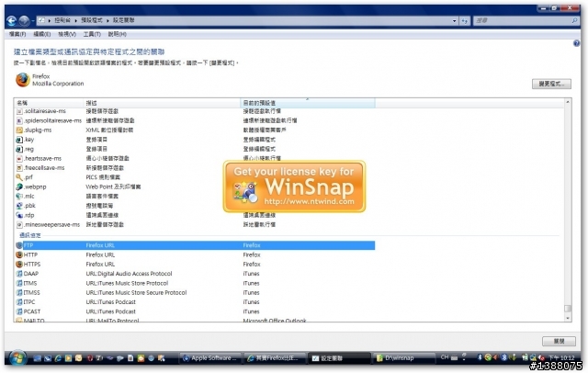This screenshot has height=373, width=588.
Task: Click the .mlc file icon
Action: tap(19, 196)
